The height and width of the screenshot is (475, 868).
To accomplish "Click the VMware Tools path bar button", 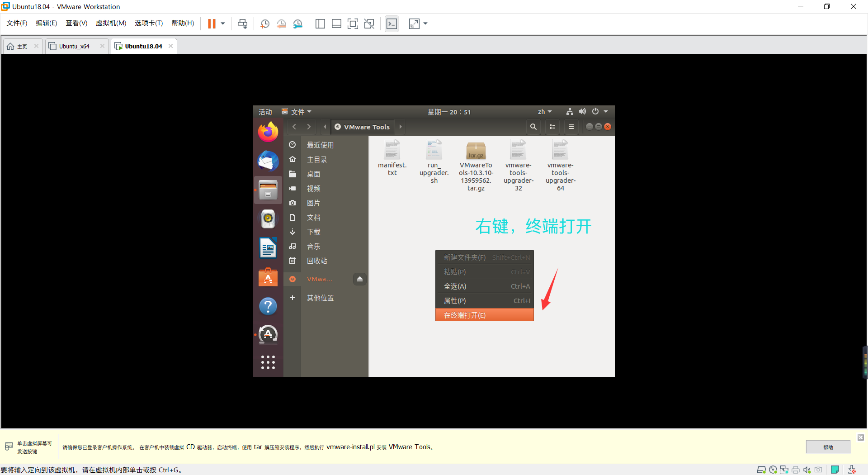I will 363,127.
